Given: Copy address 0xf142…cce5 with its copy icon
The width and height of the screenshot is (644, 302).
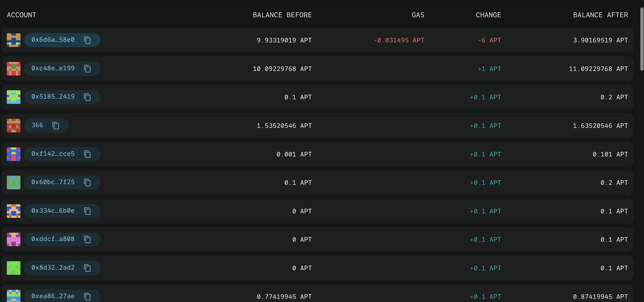Looking at the screenshot, I should click(x=87, y=154).
